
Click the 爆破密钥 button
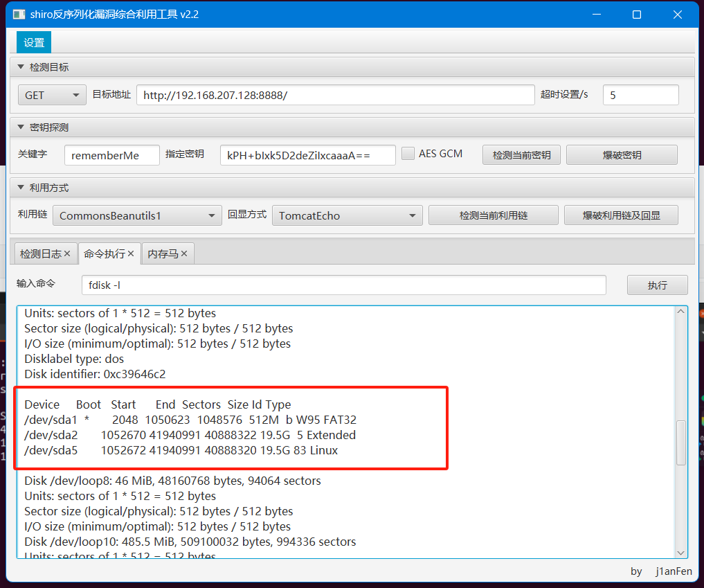tap(622, 155)
